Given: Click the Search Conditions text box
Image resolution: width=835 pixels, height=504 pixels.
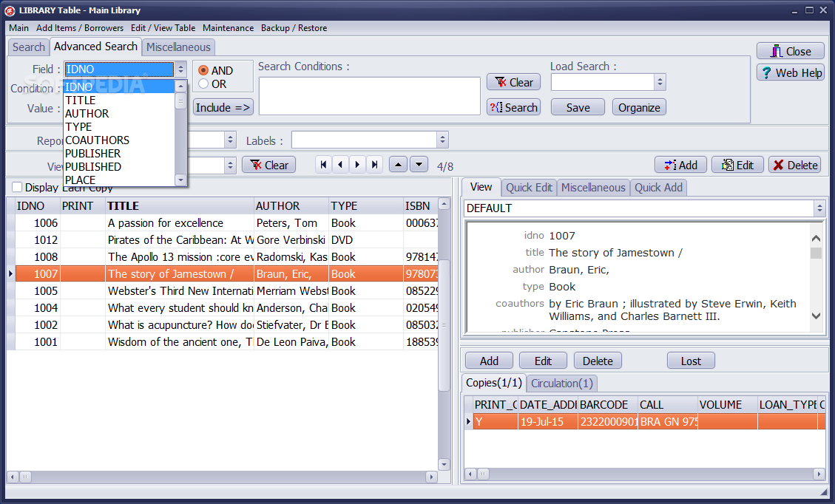Looking at the screenshot, I should (370, 96).
